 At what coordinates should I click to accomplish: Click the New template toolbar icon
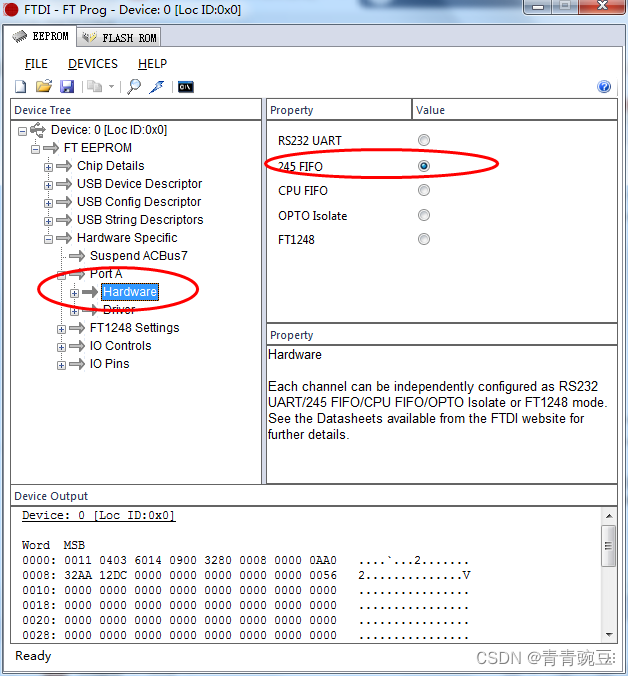[x=21, y=87]
